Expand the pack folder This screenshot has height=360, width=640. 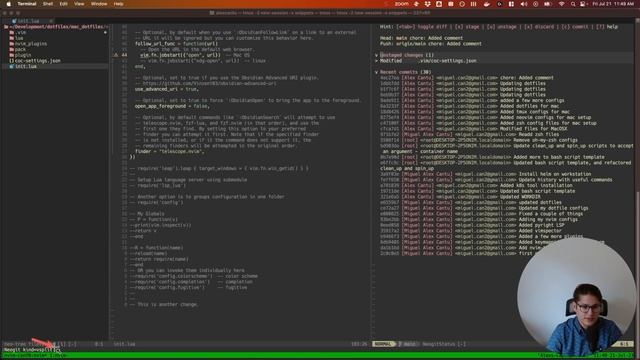(20, 49)
